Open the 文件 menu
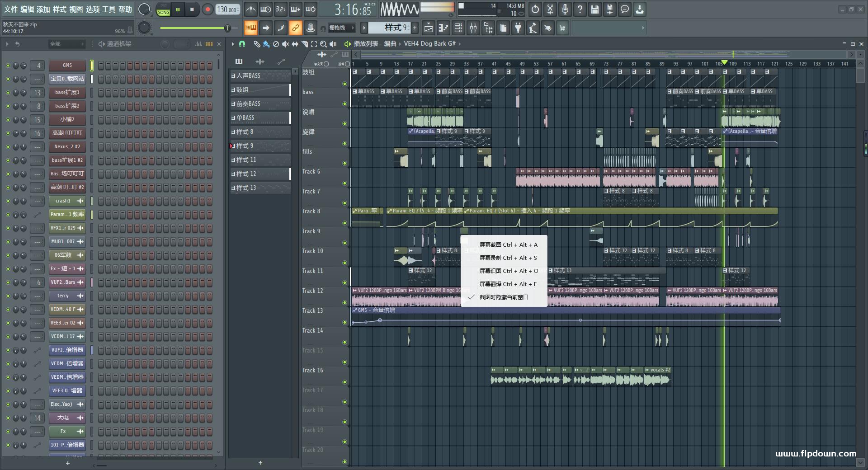The width and height of the screenshot is (868, 470). pos(10,9)
